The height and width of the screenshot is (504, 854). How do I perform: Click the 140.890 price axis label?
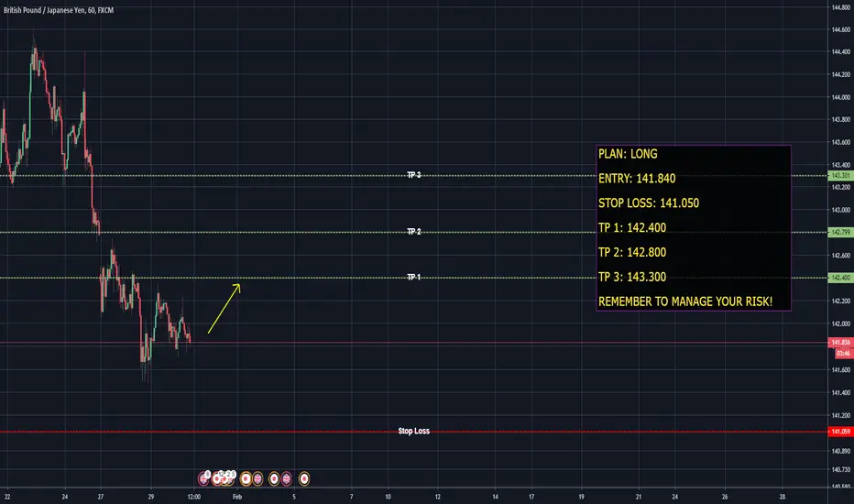click(x=841, y=451)
